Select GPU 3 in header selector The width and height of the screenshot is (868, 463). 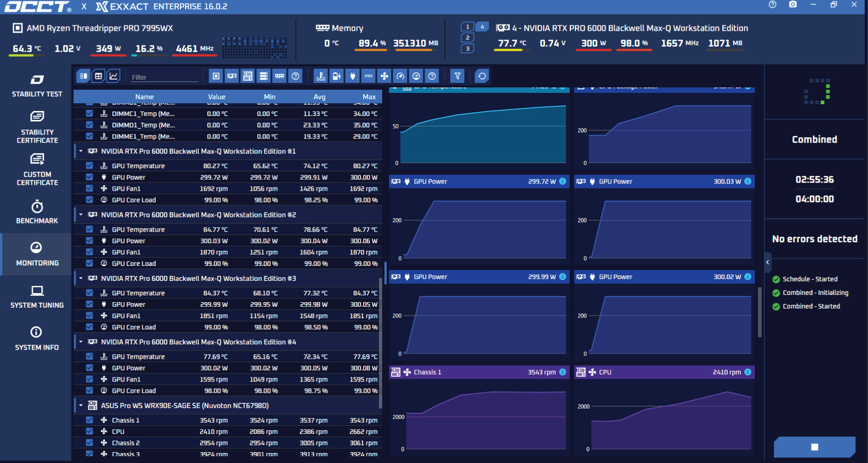click(467, 48)
